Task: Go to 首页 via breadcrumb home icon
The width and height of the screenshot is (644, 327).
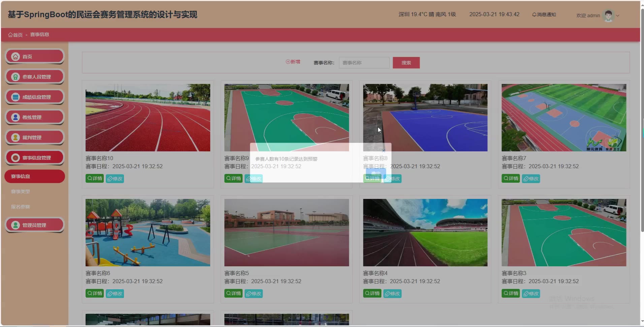Action: [x=15, y=35]
